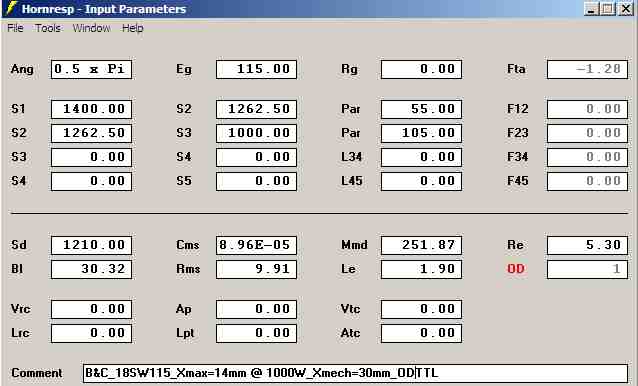638x386 pixels.
Task: Click the L45 input field
Action: click(422, 181)
